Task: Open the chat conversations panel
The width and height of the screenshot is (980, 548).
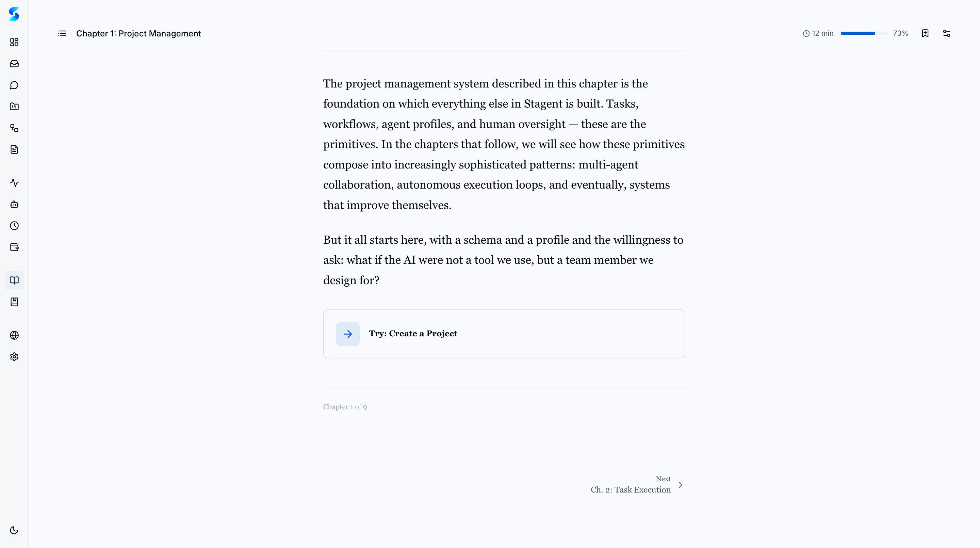Action: tap(14, 85)
